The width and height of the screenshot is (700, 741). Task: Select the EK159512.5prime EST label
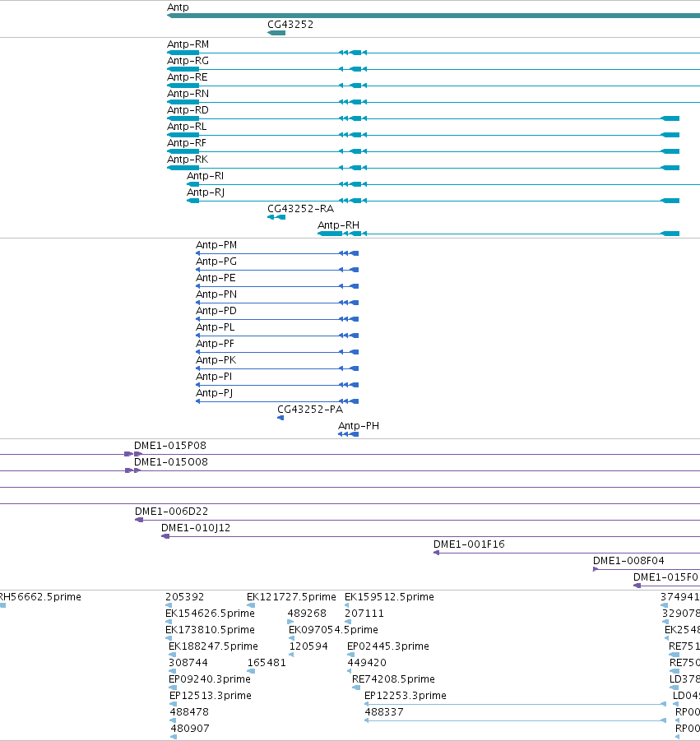(389, 597)
